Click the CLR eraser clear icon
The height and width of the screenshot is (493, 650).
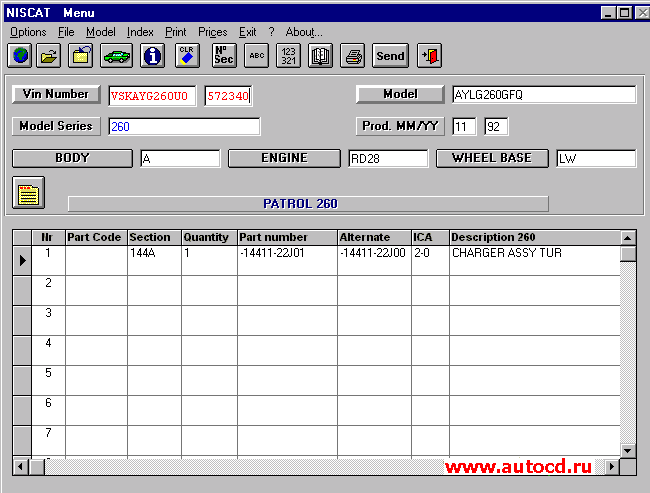(x=187, y=56)
